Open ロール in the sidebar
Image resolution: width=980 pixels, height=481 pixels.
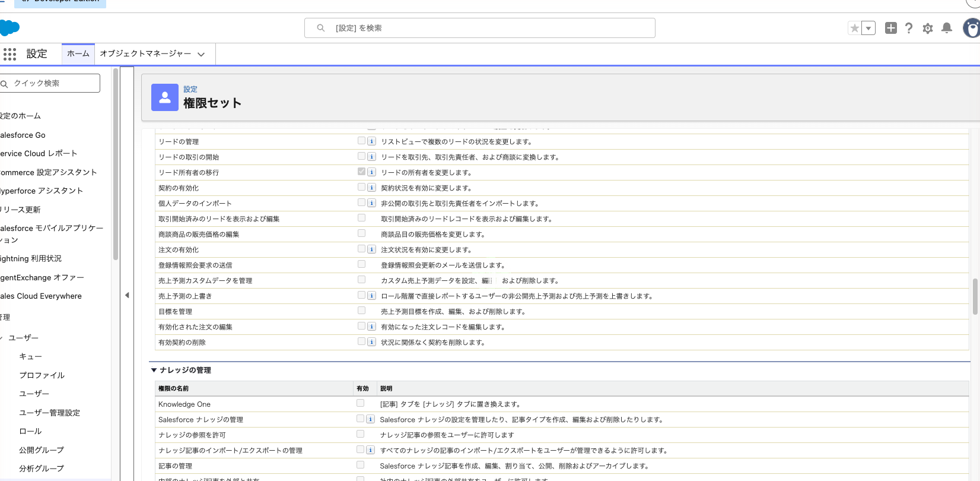click(30, 431)
